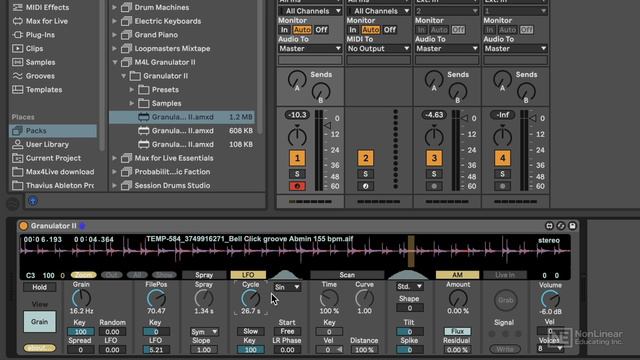Select the MIDI Effects browser category
This screenshot has width=640, height=360.
pyautogui.click(x=41, y=7)
